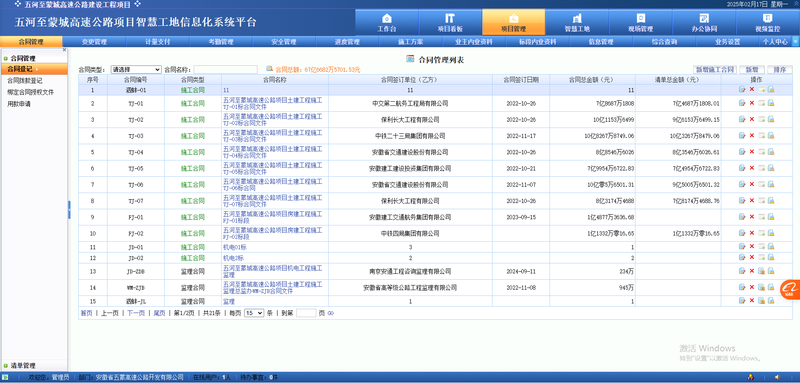Focus the jump-to-page number input
The height and width of the screenshot is (383, 800).
[306, 313]
